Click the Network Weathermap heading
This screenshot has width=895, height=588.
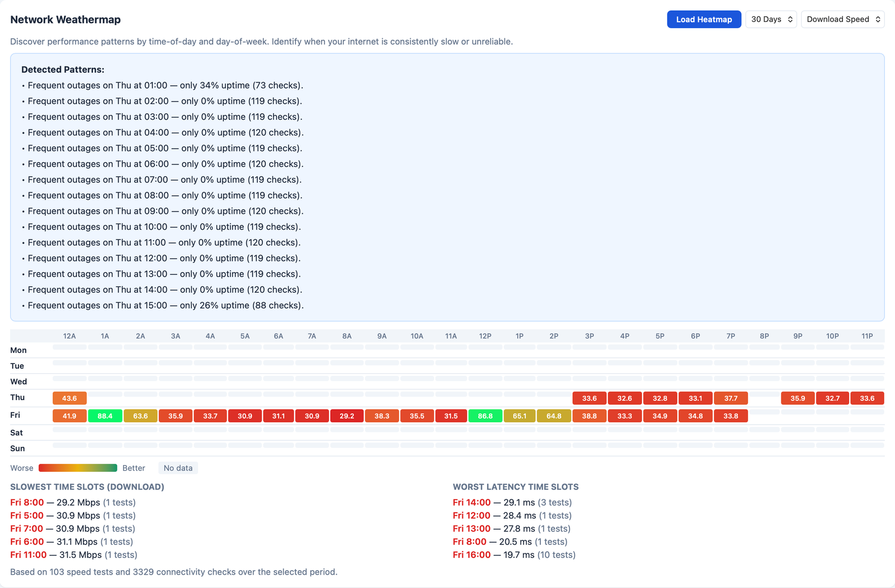(x=65, y=19)
